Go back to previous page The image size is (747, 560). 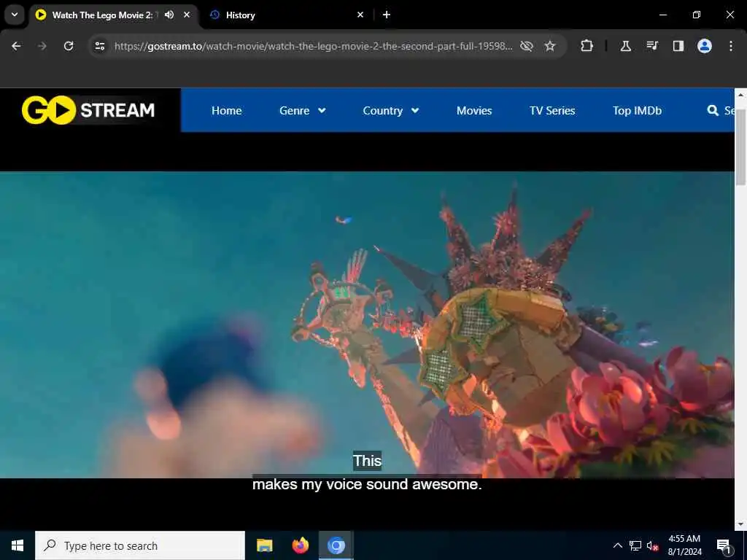pos(16,46)
